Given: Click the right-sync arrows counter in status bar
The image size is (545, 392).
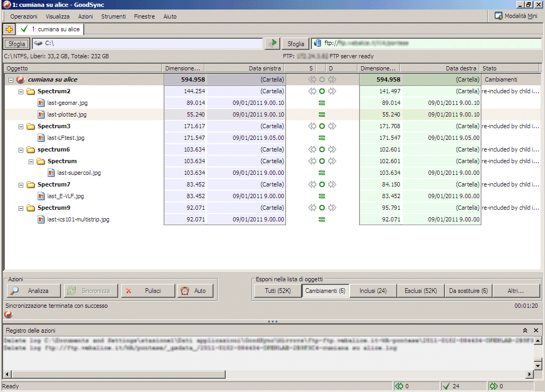Looking at the screenshot, I should pyautogui.click(x=496, y=386).
